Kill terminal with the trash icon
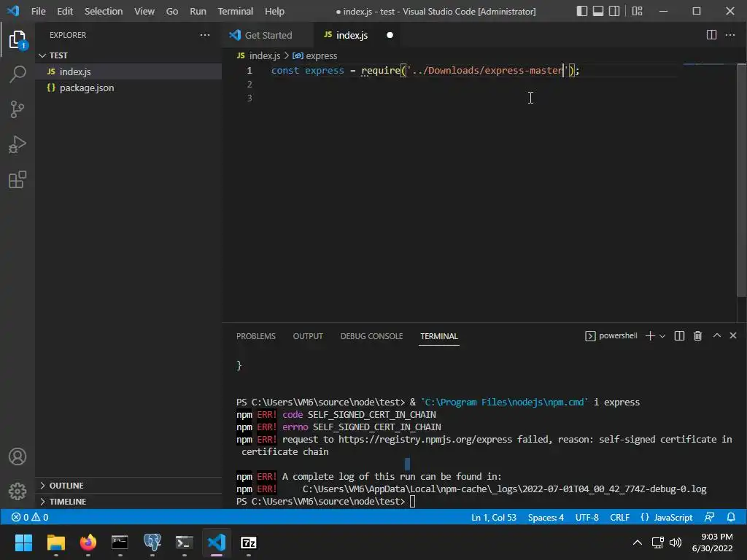 (697, 335)
